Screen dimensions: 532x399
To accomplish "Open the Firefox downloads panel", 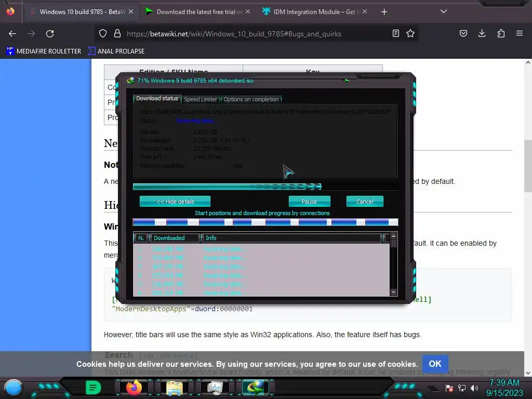I will 482,33.
